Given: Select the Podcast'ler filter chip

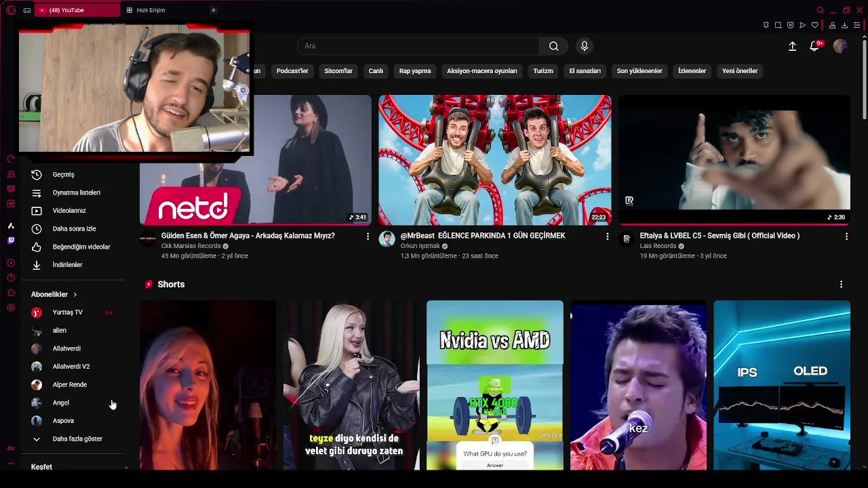Looking at the screenshot, I should pyautogui.click(x=292, y=70).
